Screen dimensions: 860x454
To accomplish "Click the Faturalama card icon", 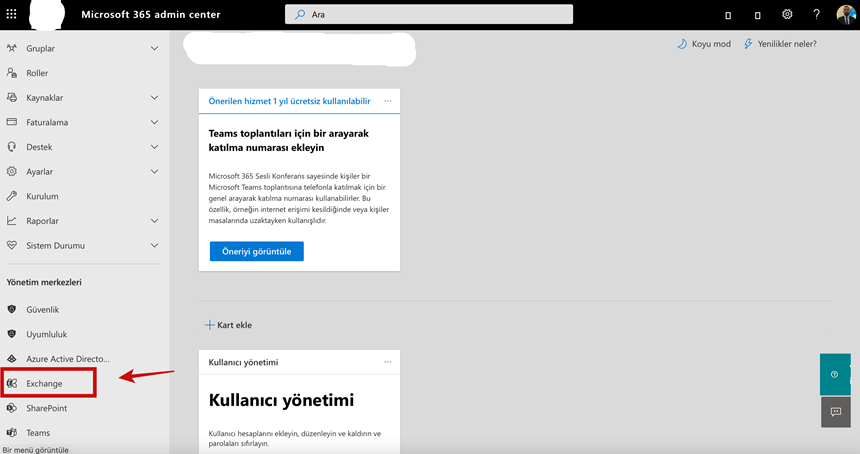I will click(x=12, y=122).
